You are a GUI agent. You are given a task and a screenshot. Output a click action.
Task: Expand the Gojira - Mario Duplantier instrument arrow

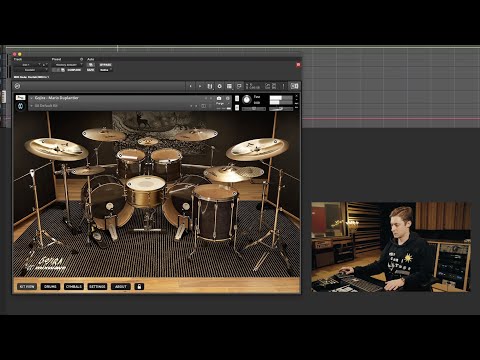point(31,98)
